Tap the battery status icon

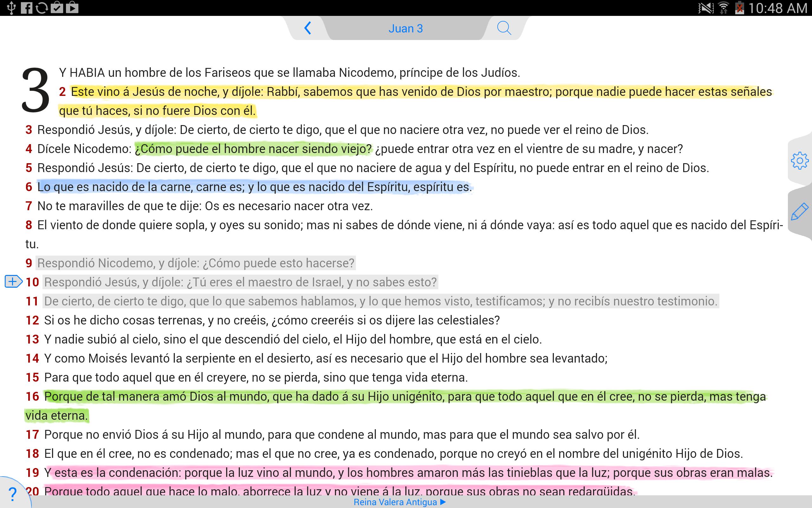click(739, 8)
